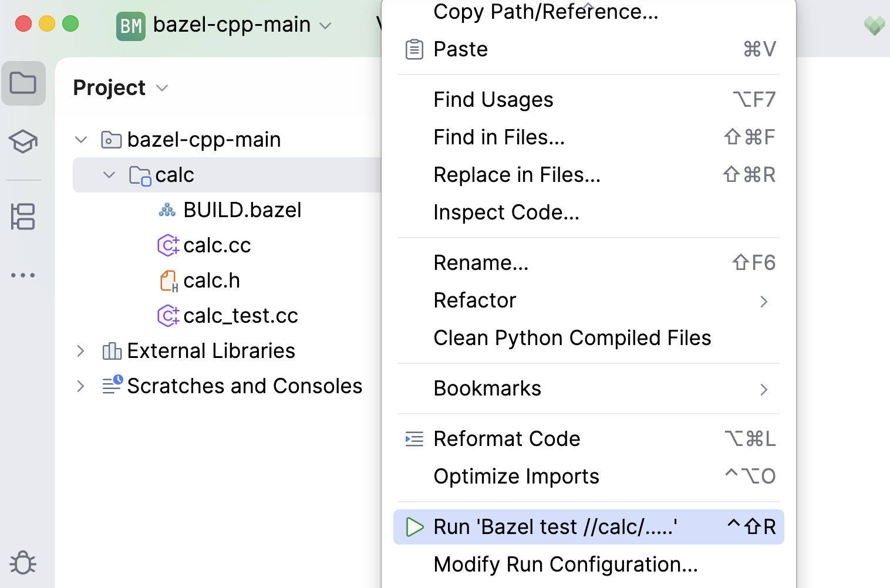Screen dimensions: 890x588
Task: Click the C++ icon beside calc_test.cc
Action: [168, 316]
